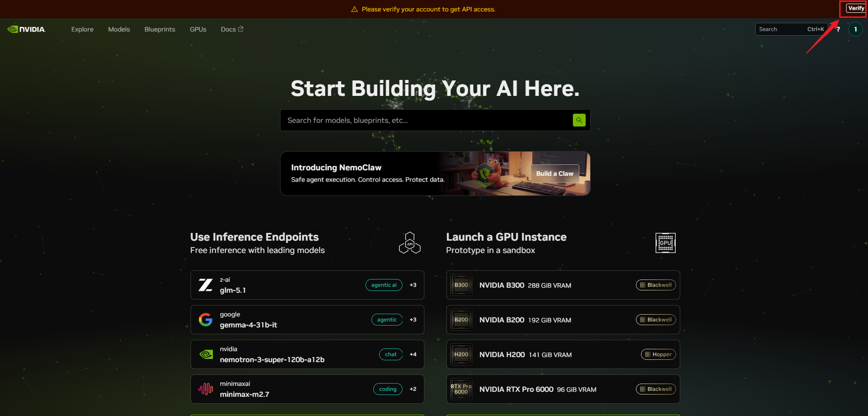Click the Verify button in banner

pos(855,8)
